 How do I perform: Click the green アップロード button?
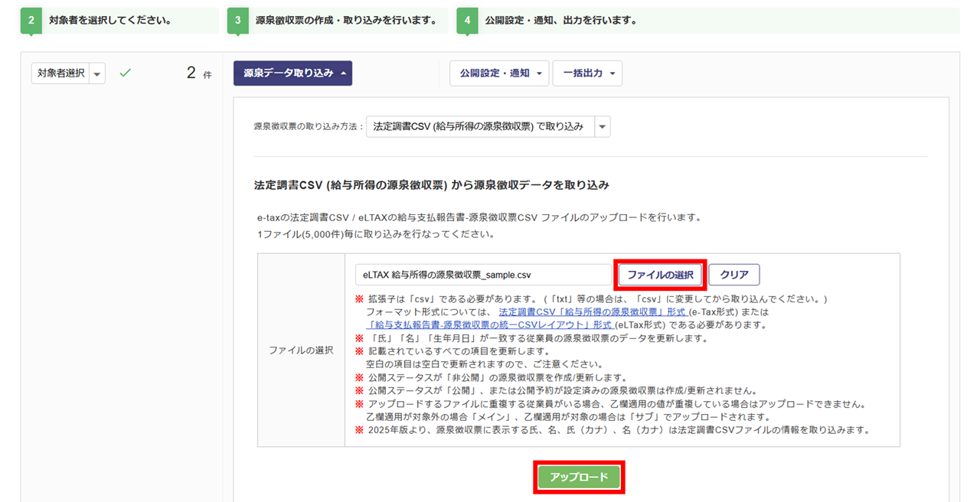pyautogui.click(x=579, y=478)
